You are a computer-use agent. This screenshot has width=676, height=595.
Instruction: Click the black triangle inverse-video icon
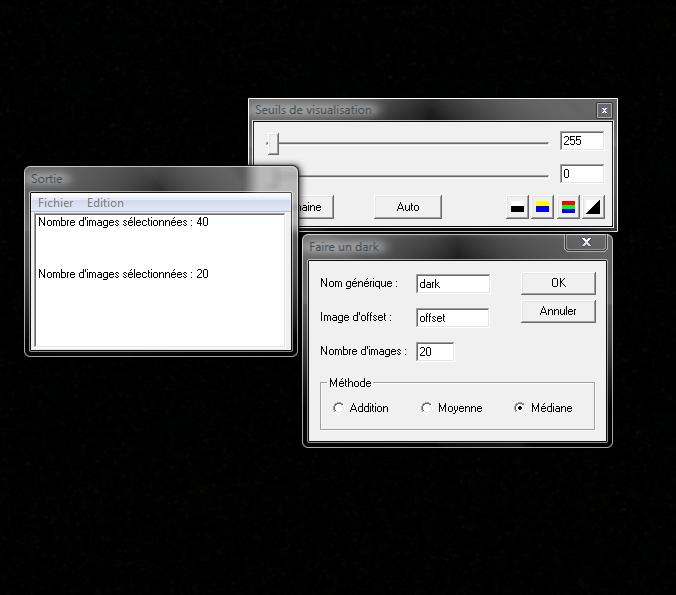593,207
